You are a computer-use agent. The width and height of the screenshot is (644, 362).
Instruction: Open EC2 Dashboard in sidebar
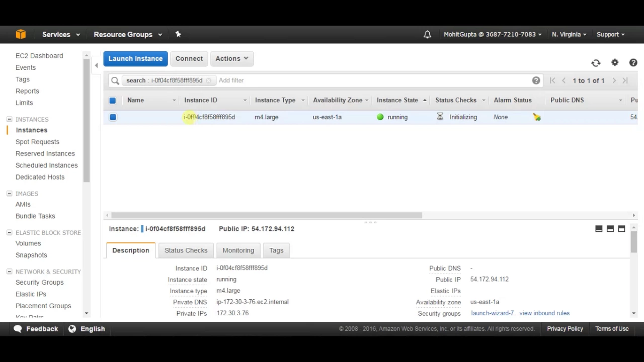(39, 56)
